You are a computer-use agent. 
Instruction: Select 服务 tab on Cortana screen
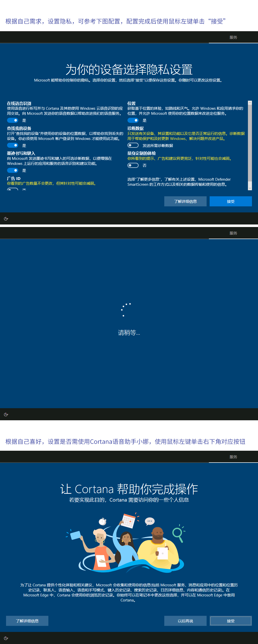point(233,457)
